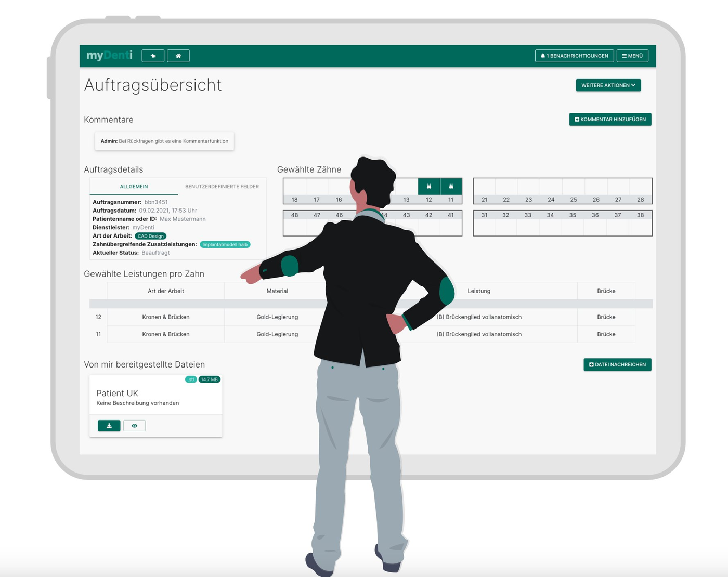728x577 pixels.
Task: Click tooth 26 cell
Action: [596, 191]
